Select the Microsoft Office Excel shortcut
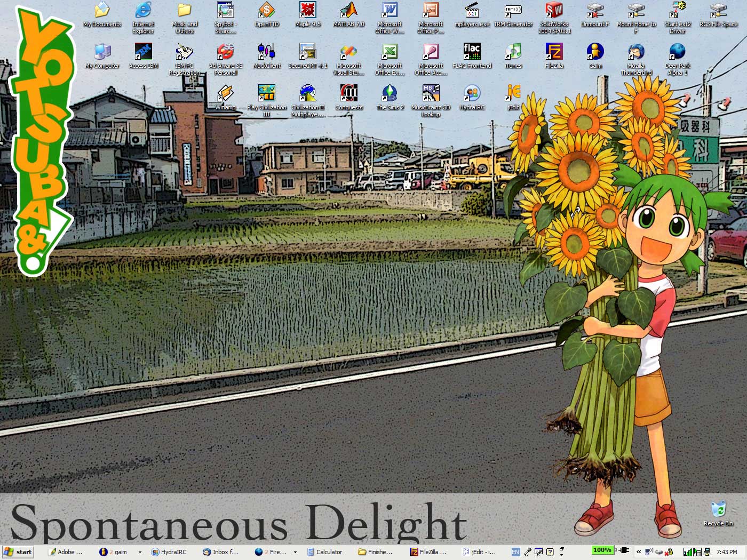 390,59
